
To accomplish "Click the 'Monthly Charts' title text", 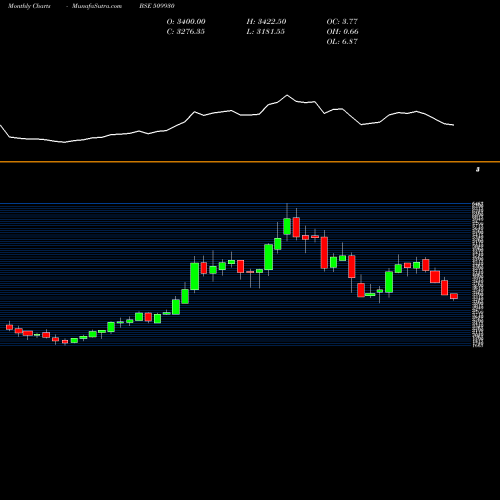I will [x=29, y=6].
